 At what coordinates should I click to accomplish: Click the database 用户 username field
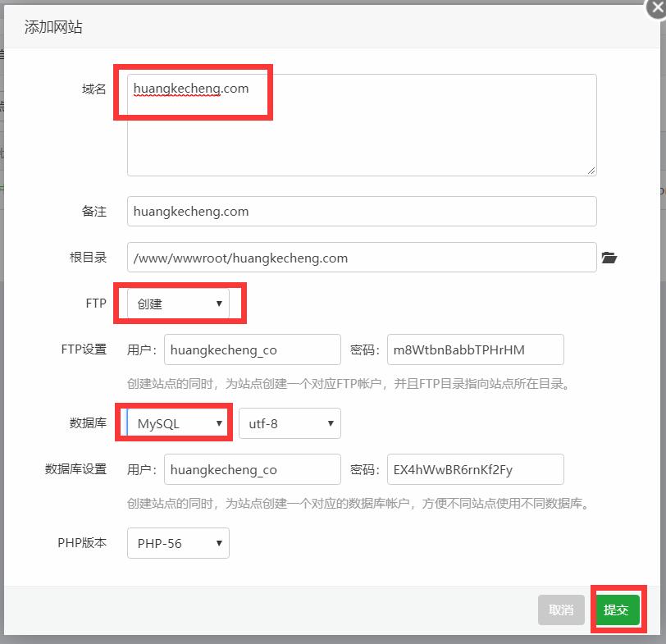[252, 469]
